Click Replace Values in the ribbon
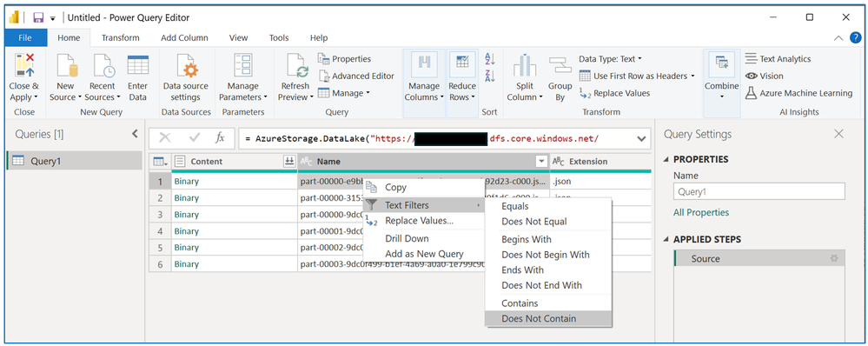868x346 pixels. click(x=614, y=93)
